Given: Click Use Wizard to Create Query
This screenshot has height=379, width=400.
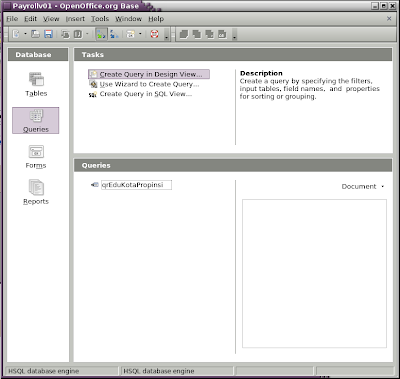Looking at the screenshot, I should coord(149,84).
